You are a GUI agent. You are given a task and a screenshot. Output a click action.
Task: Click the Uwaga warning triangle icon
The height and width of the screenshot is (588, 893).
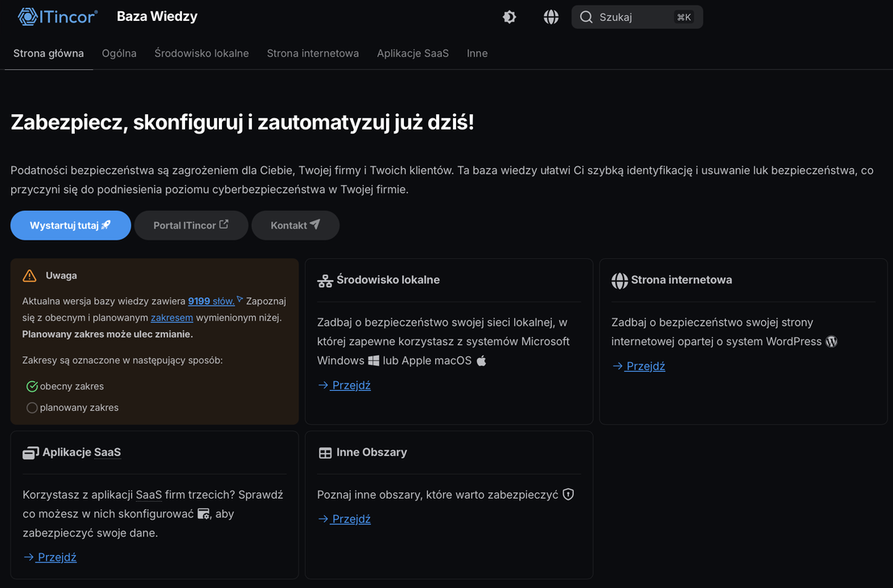coord(30,276)
